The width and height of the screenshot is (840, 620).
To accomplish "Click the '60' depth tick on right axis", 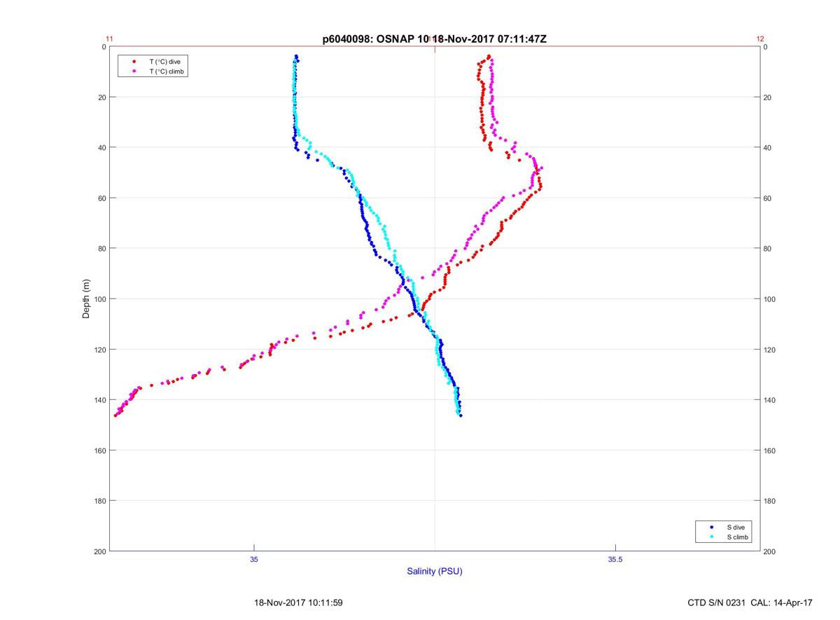I will click(x=768, y=198).
